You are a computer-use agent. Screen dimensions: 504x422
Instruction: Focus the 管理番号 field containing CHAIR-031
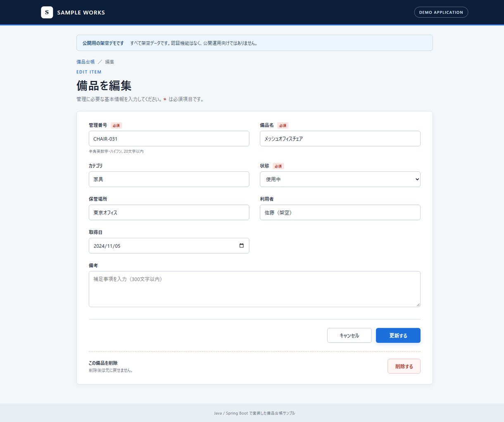169,139
